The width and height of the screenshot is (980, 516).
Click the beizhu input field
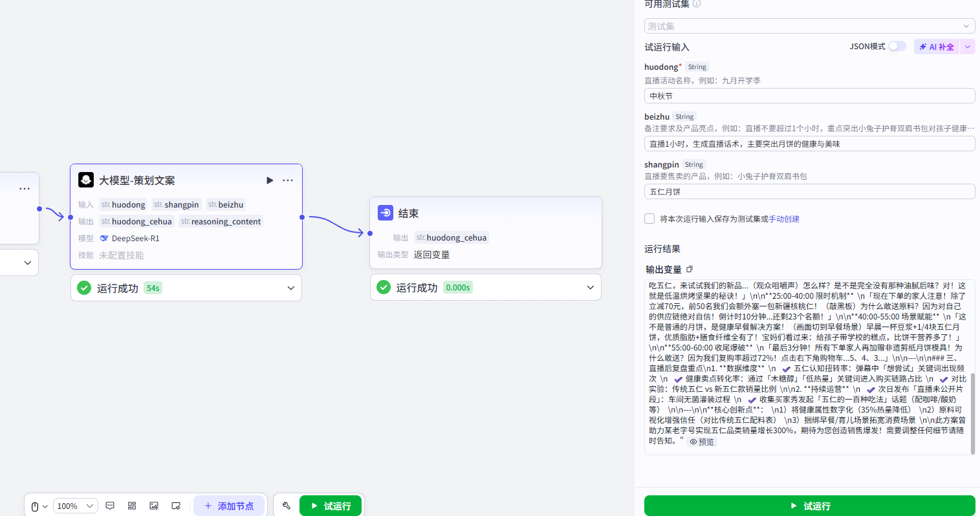click(809, 144)
